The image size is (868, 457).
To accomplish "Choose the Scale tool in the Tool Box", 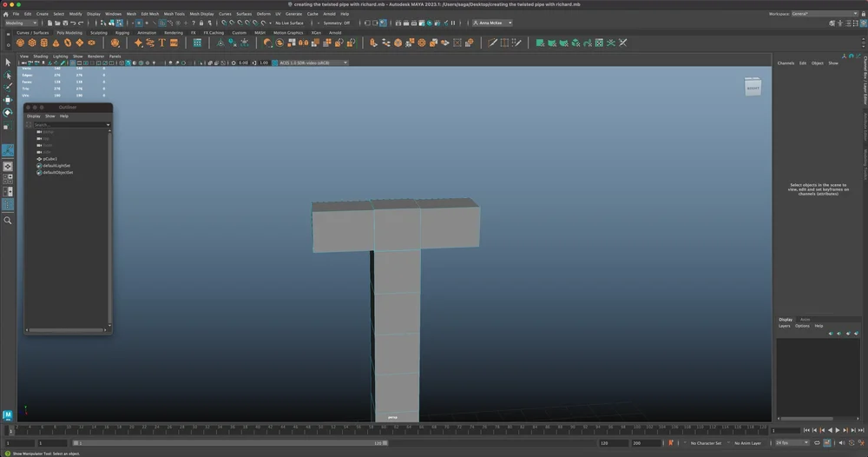I will tap(8, 126).
